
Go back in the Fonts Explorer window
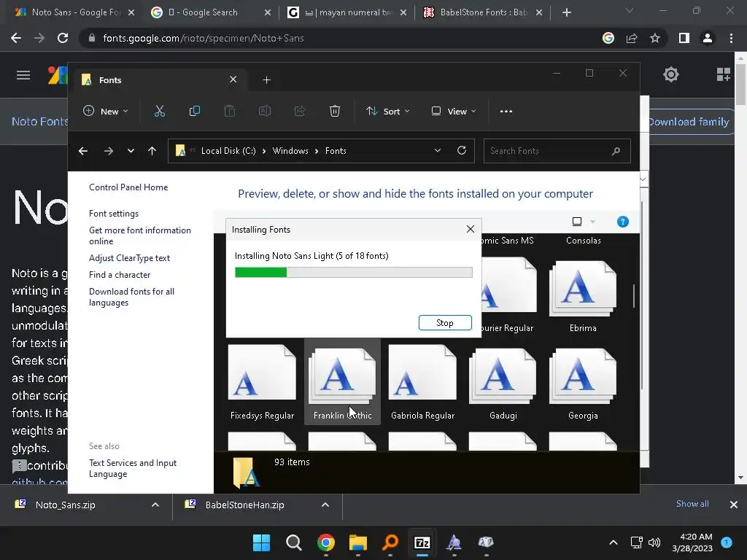pyautogui.click(x=83, y=151)
